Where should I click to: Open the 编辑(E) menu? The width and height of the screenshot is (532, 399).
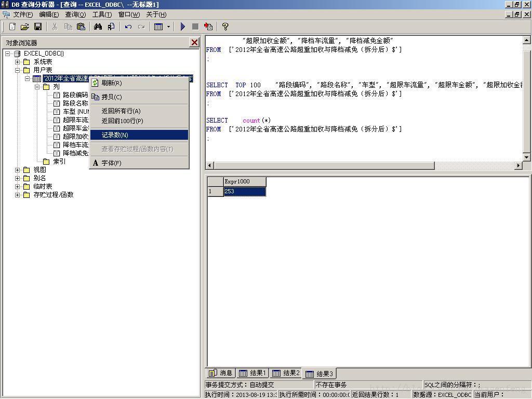49,15
